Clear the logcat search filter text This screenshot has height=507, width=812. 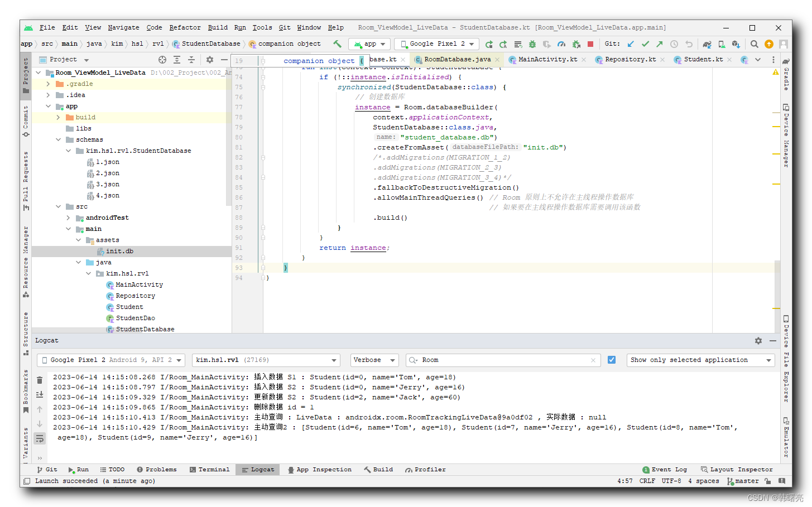tap(593, 360)
